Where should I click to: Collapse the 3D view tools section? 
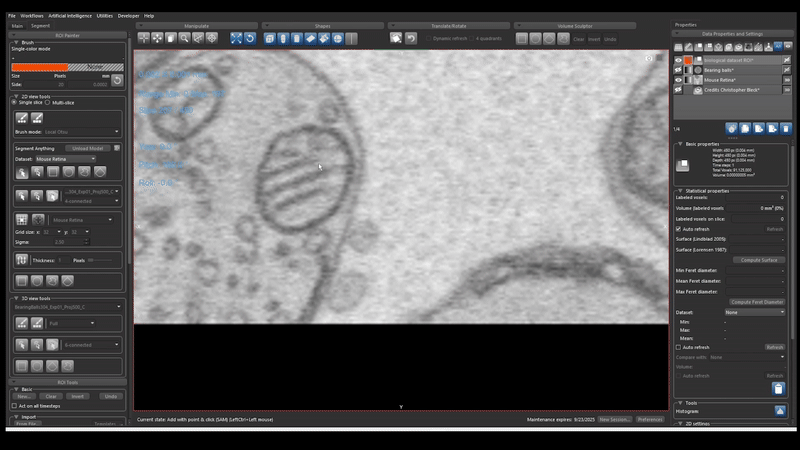16,298
